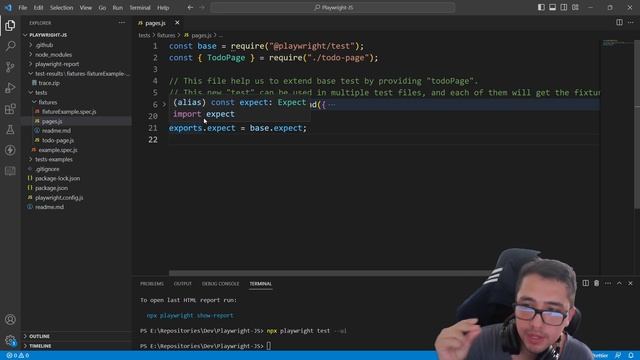Open terminal panel more actions ellipsis
This screenshot has height=360, width=640.
pyautogui.click(x=608, y=283)
